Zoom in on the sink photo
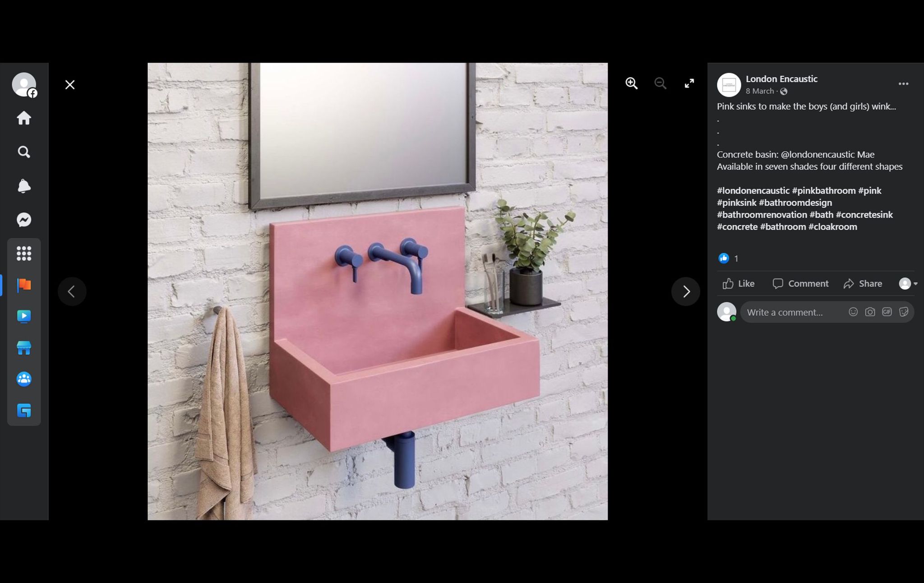 tap(632, 83)
